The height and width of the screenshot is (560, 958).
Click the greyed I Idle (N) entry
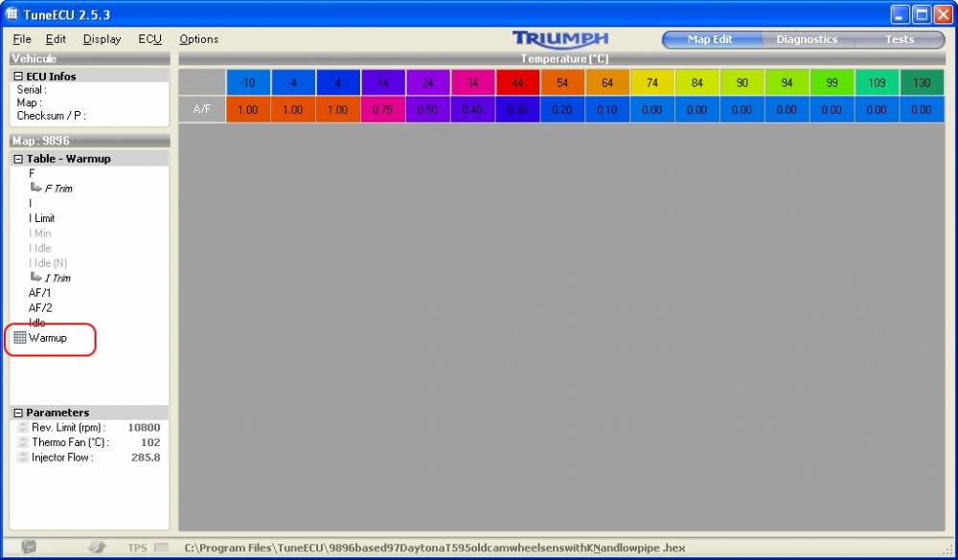(x=48, y=262)
